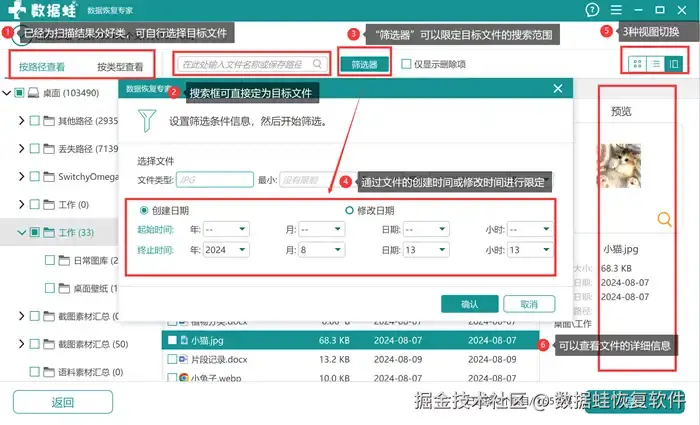700x425 pixels.
Task: Click the 桌面 drive icon
Action: tap(33, 93)
